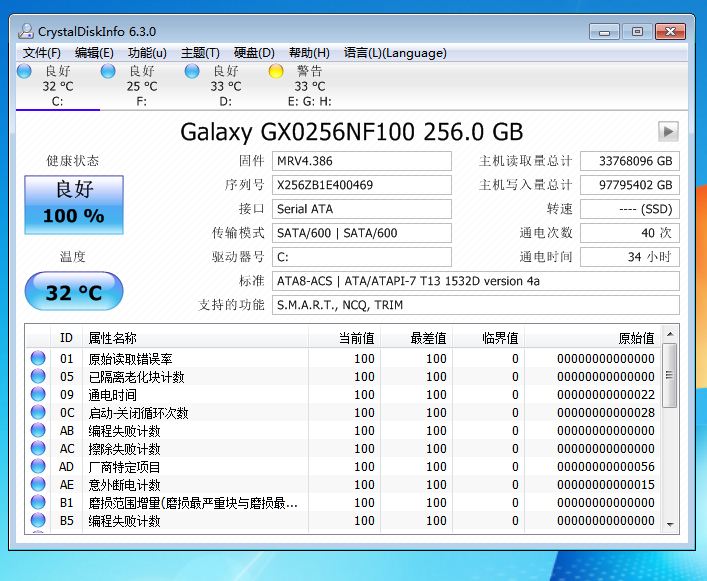The width and height of the screenshot is (707, 581).
Task: Select the 磨损范围增量 attribute name
Action: [193, 503]
